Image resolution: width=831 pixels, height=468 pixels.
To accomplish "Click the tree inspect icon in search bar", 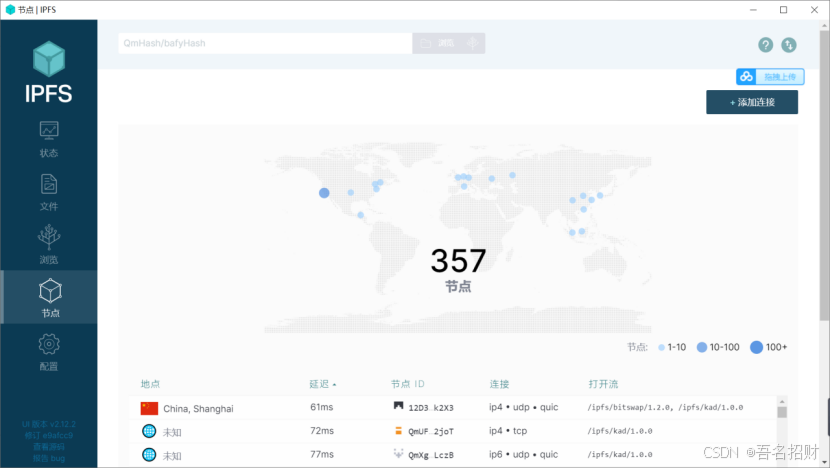I will tap(472, 43).
